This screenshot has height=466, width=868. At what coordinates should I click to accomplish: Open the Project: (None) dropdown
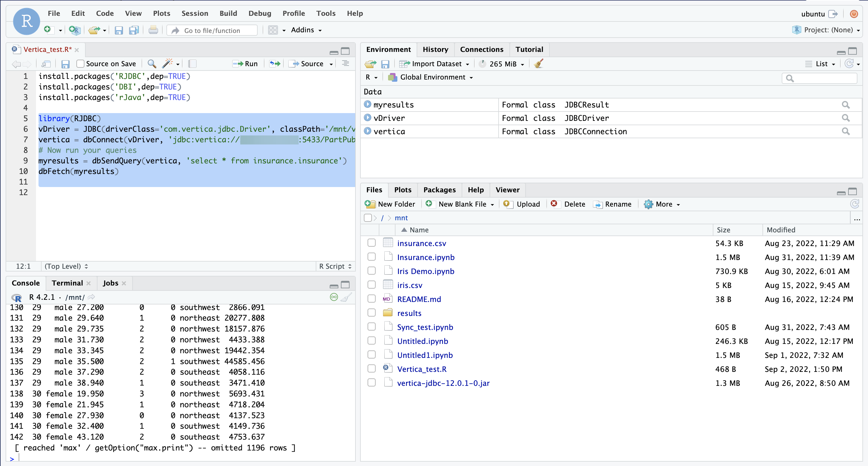point(826,30)
